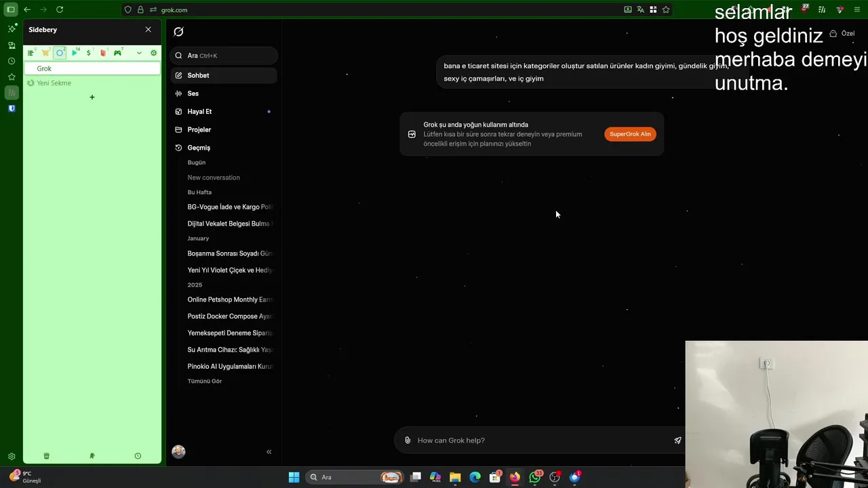Screen dimensions: 868x488
Task: Open history clock in browser sidebar
Action: tap(12, 61)
